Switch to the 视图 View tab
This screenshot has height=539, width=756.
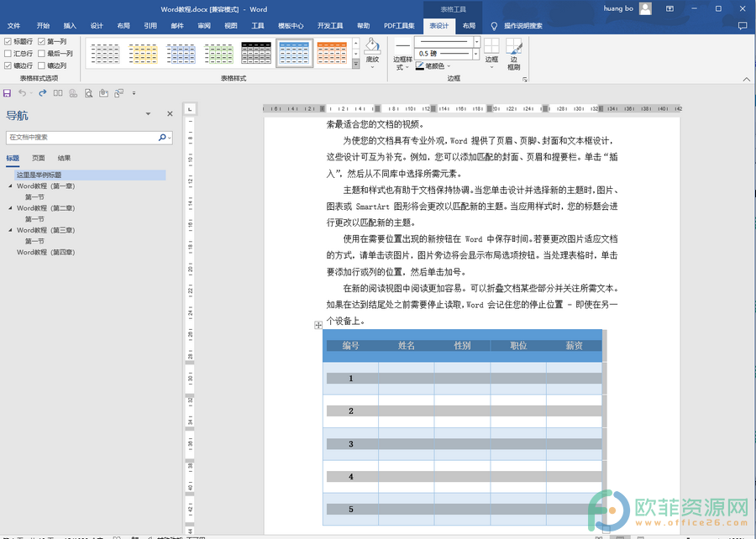(x=231, y=26)
